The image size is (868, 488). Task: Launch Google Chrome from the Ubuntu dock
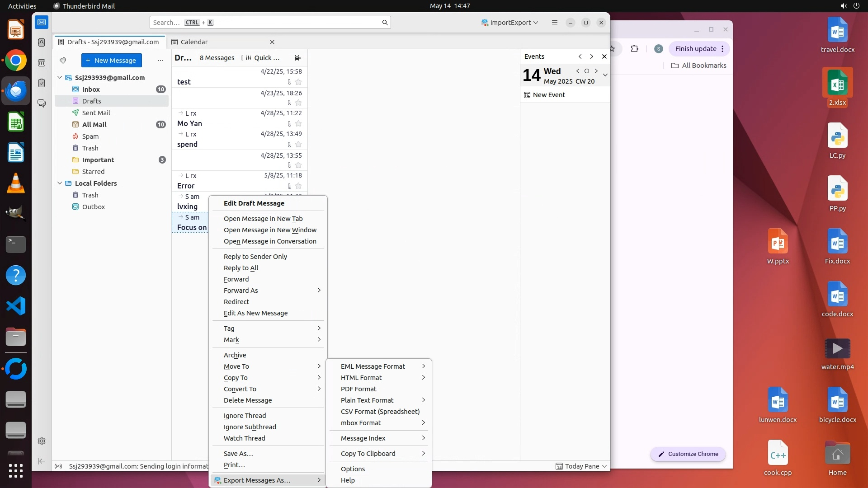click(16, 61)
